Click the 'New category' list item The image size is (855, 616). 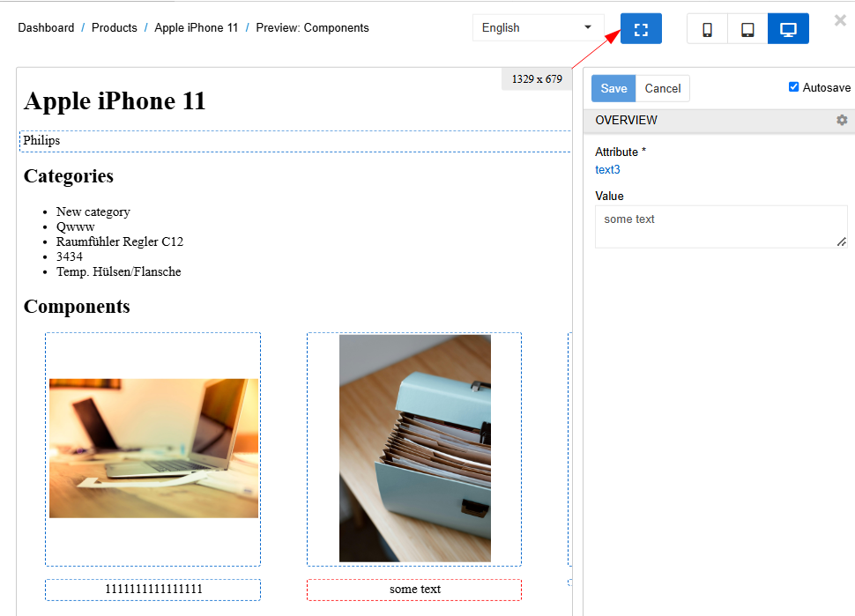coord(93,212)
